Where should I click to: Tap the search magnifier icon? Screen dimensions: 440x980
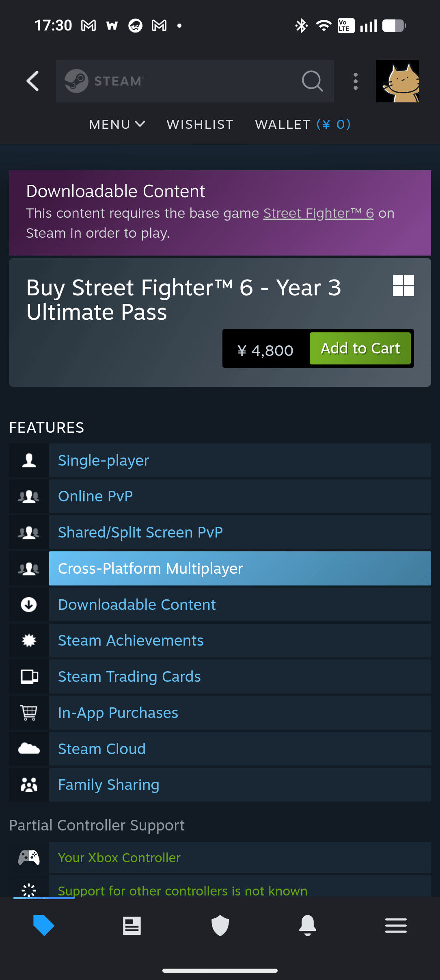pyautogui.click(x=312, y=81)
